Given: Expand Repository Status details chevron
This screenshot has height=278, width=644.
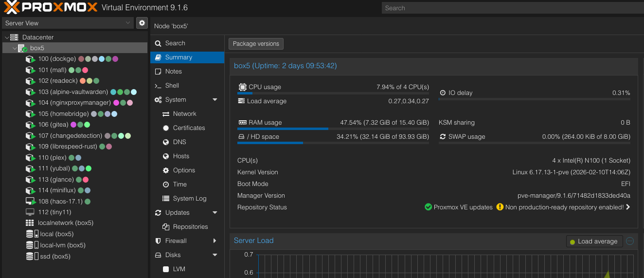Looking at the screenshot, I should (628, 207).
